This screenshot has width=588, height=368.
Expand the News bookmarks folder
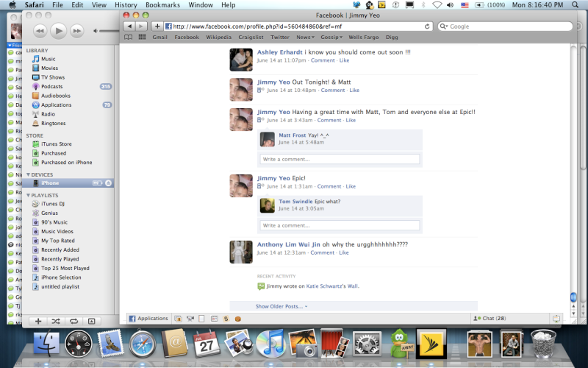coord(305,38)
